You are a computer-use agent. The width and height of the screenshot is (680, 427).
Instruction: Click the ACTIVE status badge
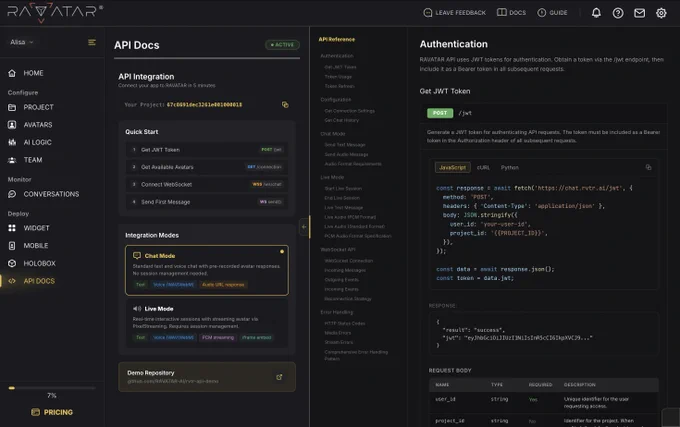pyautogui.click(x=282, y=45)
